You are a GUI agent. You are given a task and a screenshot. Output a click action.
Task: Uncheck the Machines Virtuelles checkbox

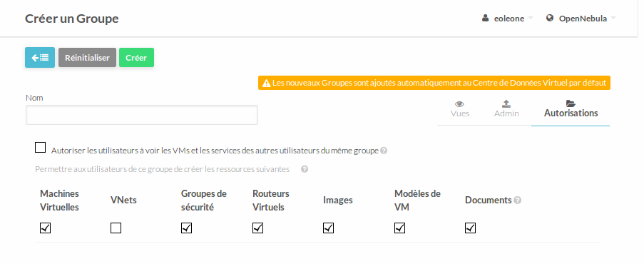(x=45, y=228)
